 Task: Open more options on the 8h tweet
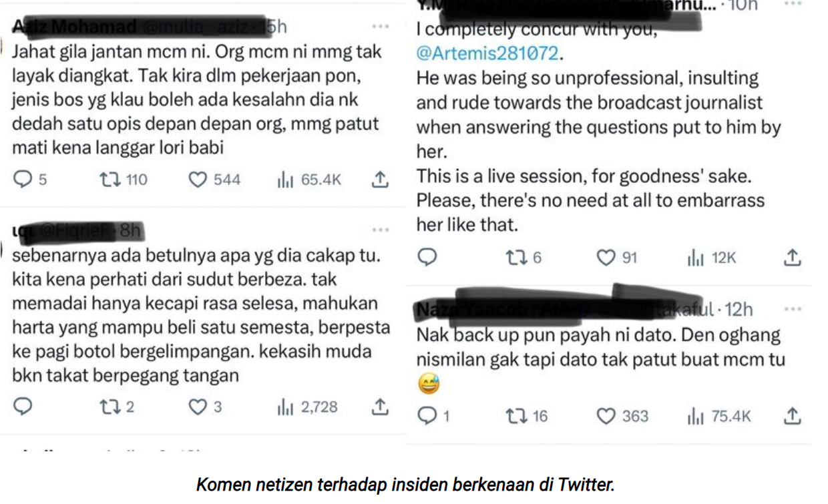pos(381,230)
